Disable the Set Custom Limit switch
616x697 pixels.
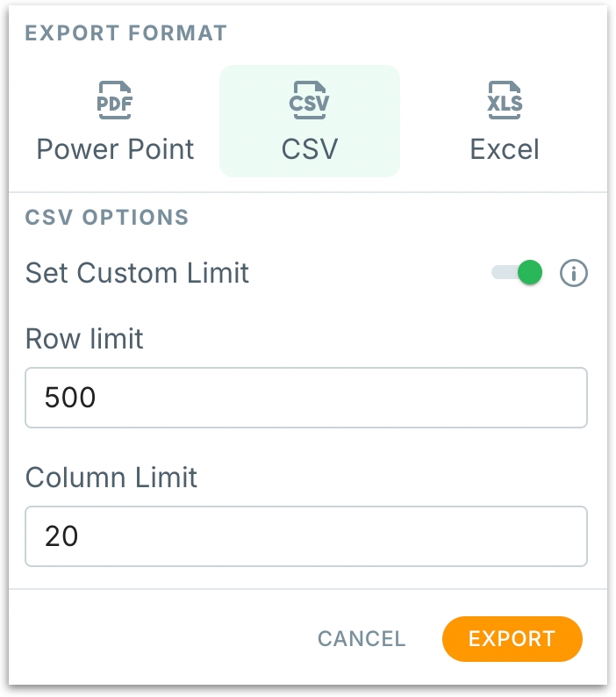[x=517, y=273]
